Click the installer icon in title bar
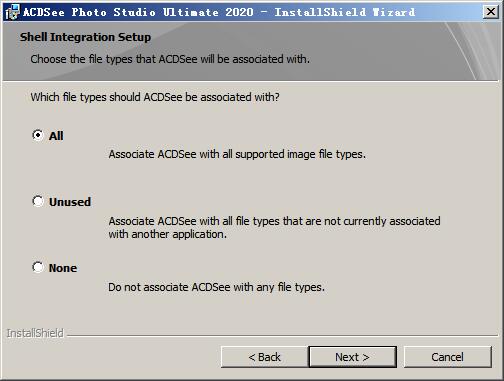Image resolution: width=504 pixels, height=381 pixels. click(12, 12)
